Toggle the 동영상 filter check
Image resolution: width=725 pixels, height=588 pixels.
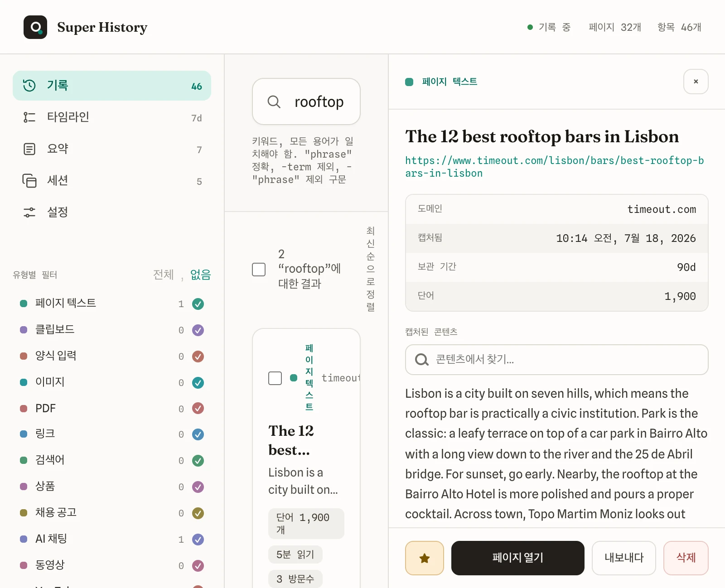pos(198,566)
